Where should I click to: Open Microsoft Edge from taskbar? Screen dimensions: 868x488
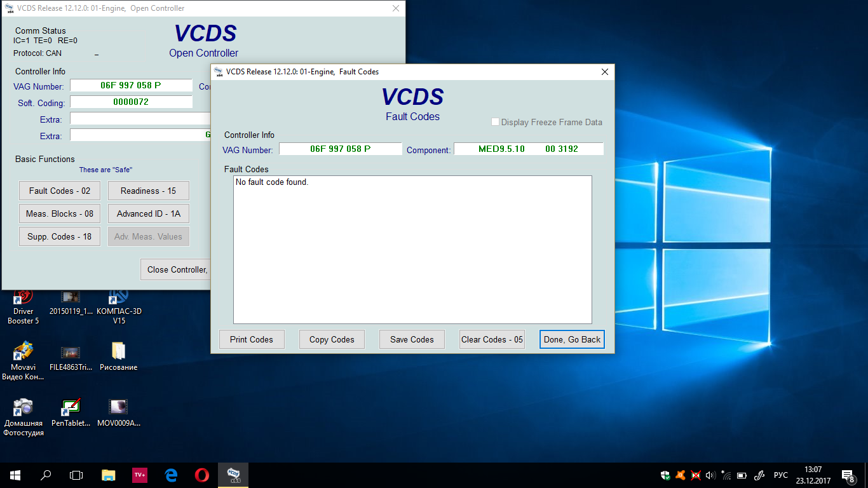[171, 475]
